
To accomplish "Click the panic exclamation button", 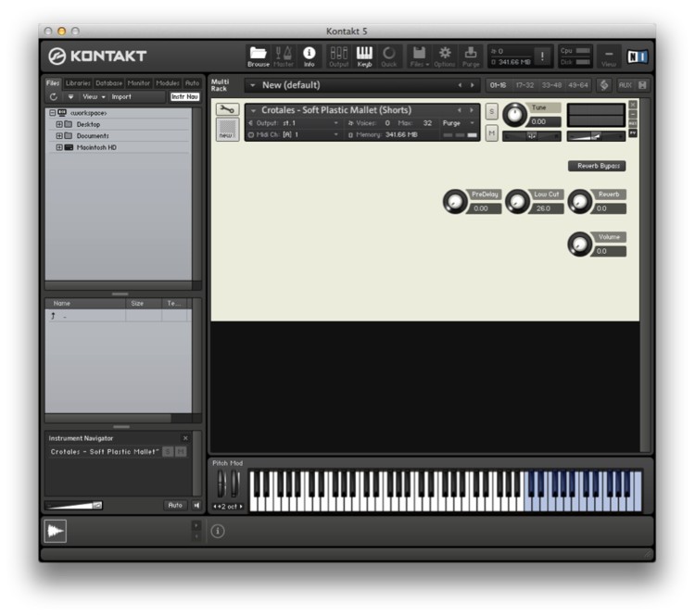I will (x=542, y=57).
